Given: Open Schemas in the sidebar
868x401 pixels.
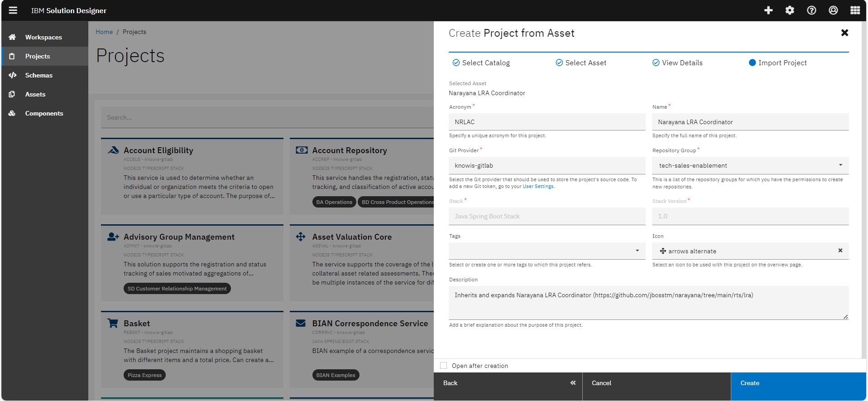Looking at the screenshot, I should (45, 75).
